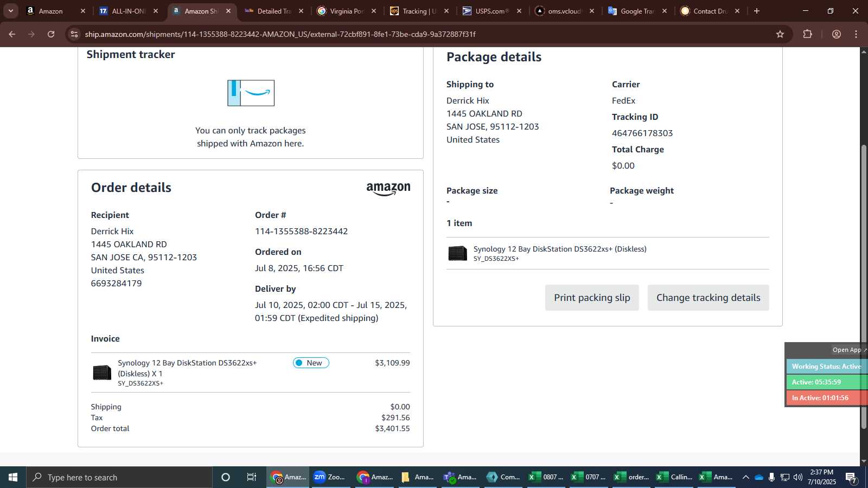Click the New condition badge
This screenshot has height=488, width=868.
tap(311, 363)
